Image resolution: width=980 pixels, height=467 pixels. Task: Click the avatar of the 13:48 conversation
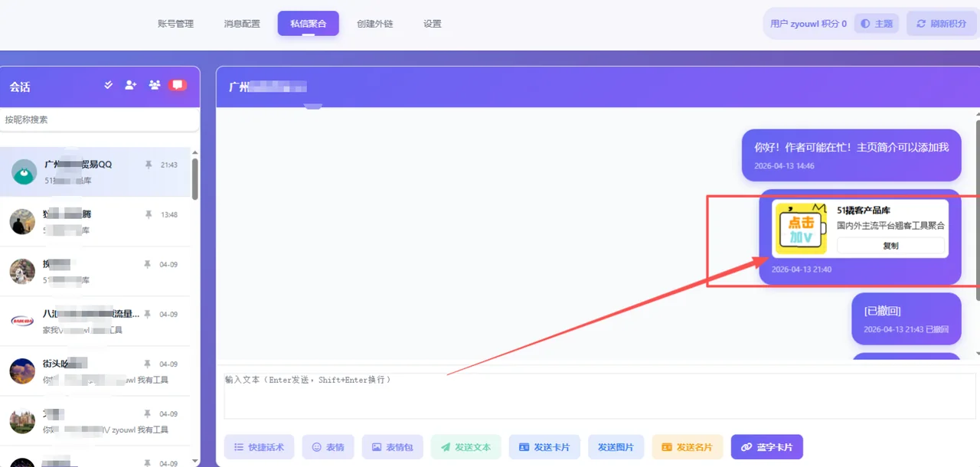[22, 221]
